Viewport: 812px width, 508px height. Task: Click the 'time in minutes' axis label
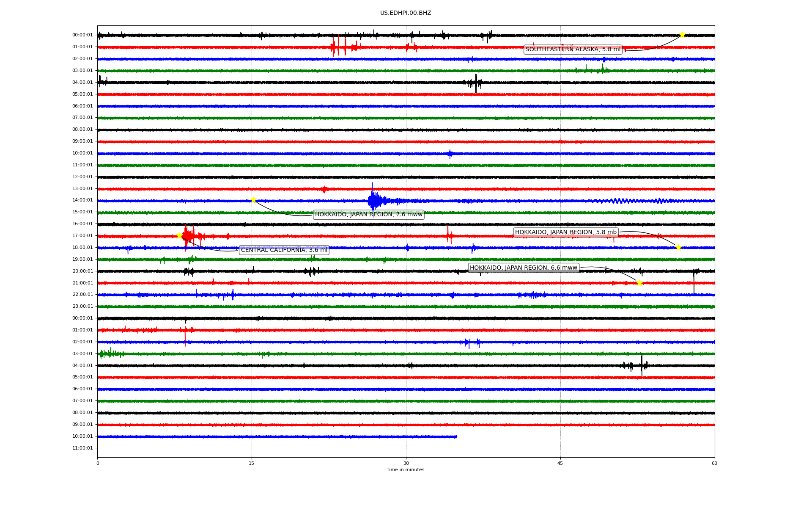pos(406,470)
